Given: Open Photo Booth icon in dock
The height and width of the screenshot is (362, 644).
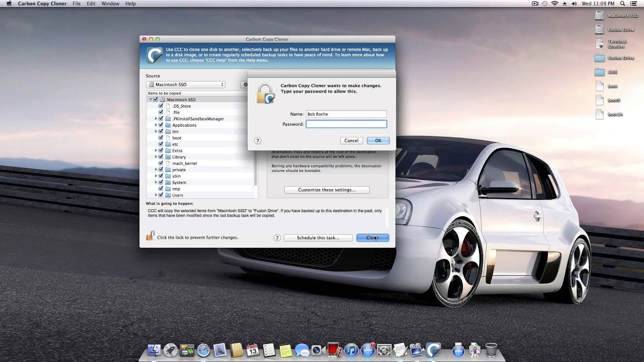Looking at the screenshot, I should pyautogui.click(x=335, y=350).
